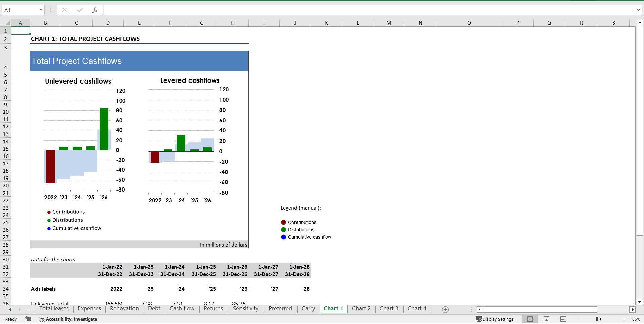
Task: Switch to the Chart 3 sheet
Action: [389, 309]
